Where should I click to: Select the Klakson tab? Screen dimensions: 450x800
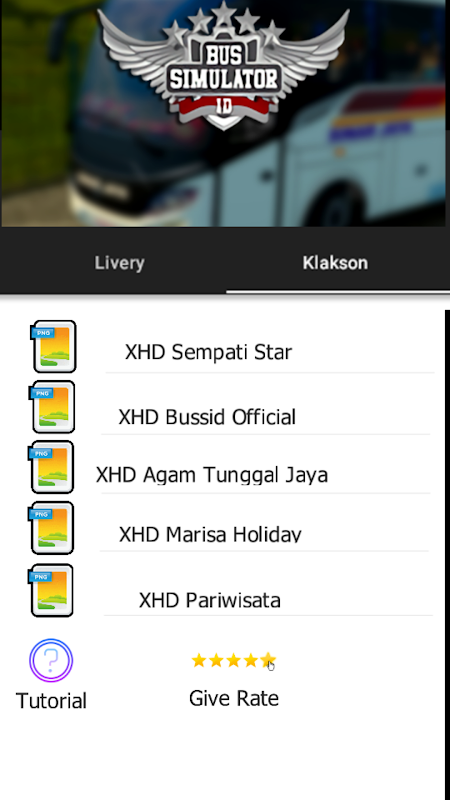[x=335, y=263]
